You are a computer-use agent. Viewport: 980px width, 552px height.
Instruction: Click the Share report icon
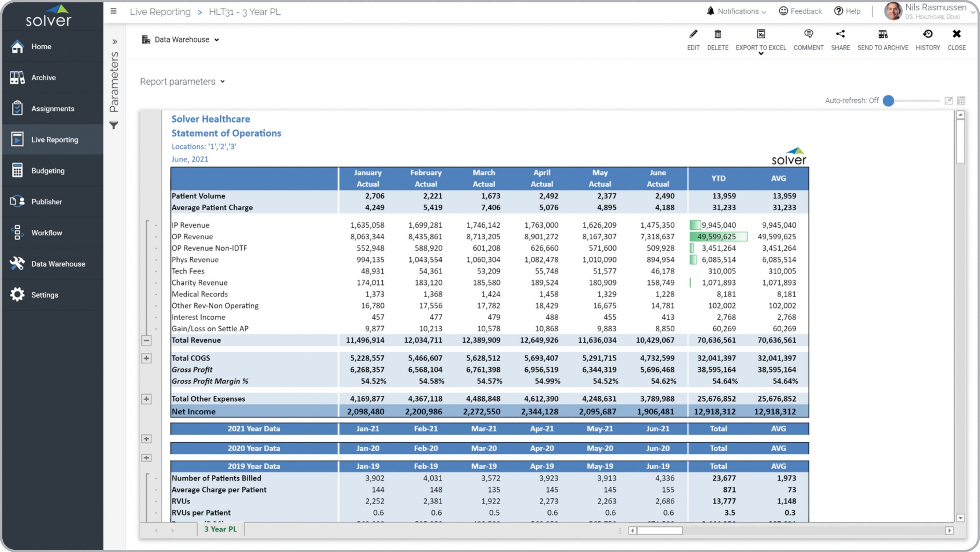[x=840, y=34]
